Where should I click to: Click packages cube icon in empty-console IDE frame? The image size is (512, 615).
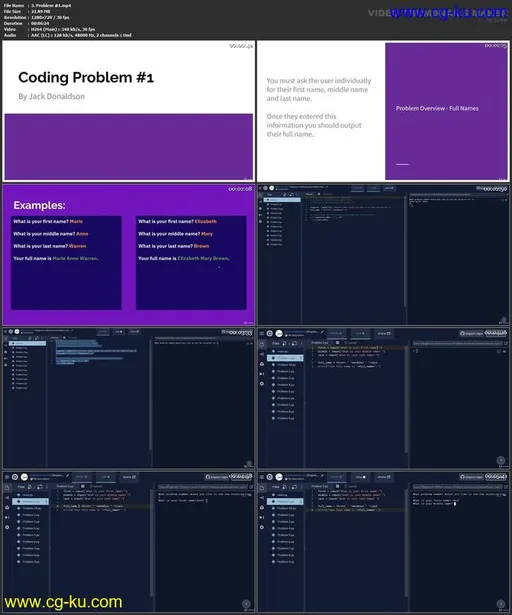pyautogui.click(x=262, y=364)
